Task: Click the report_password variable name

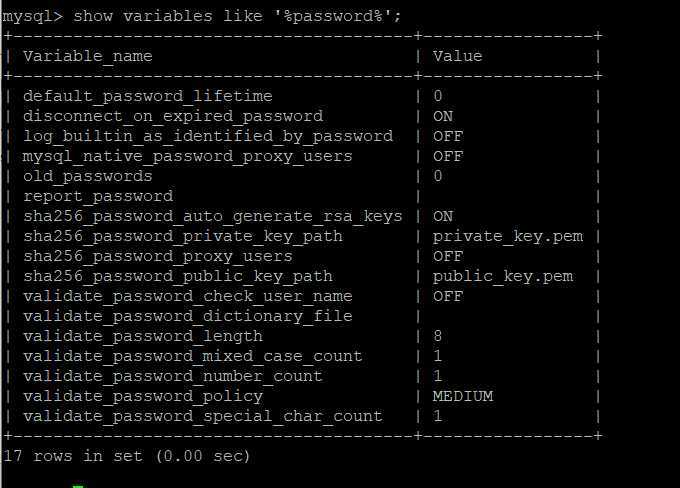Action: (98, 196)
